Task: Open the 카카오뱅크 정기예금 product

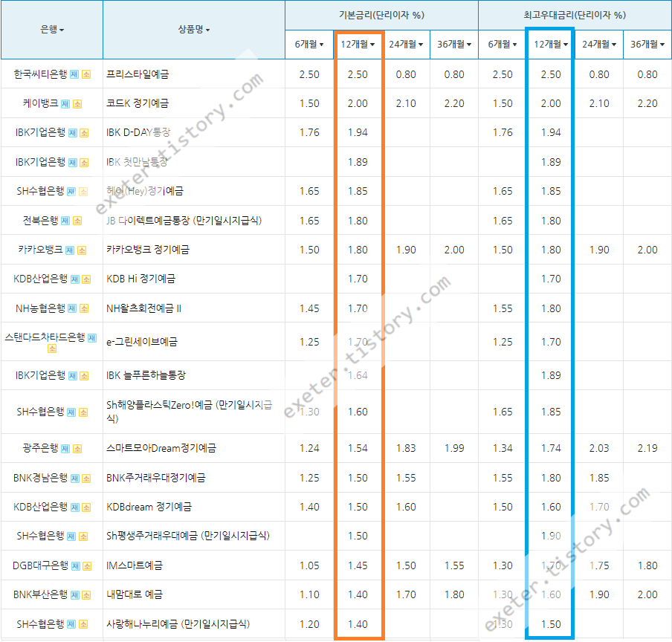Action: tap(148, 250)
